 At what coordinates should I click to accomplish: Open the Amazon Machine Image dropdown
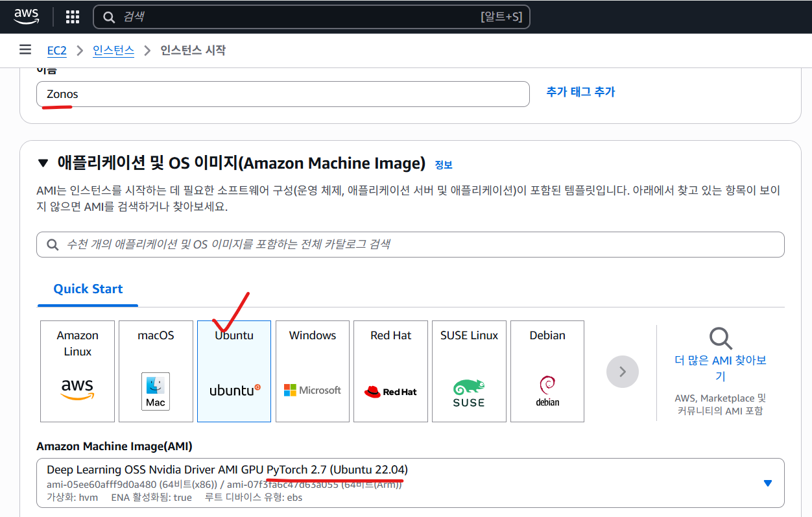411,483
